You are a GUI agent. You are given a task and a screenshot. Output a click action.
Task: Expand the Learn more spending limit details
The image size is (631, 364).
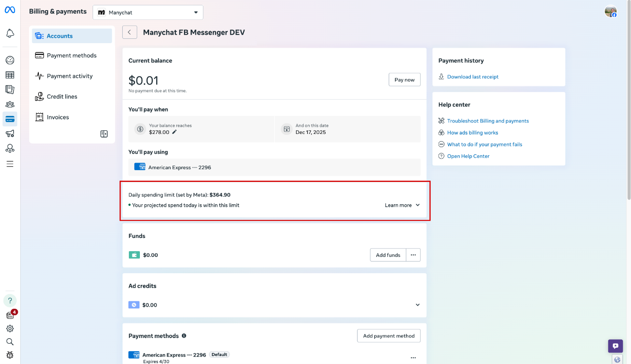point(402,205)
